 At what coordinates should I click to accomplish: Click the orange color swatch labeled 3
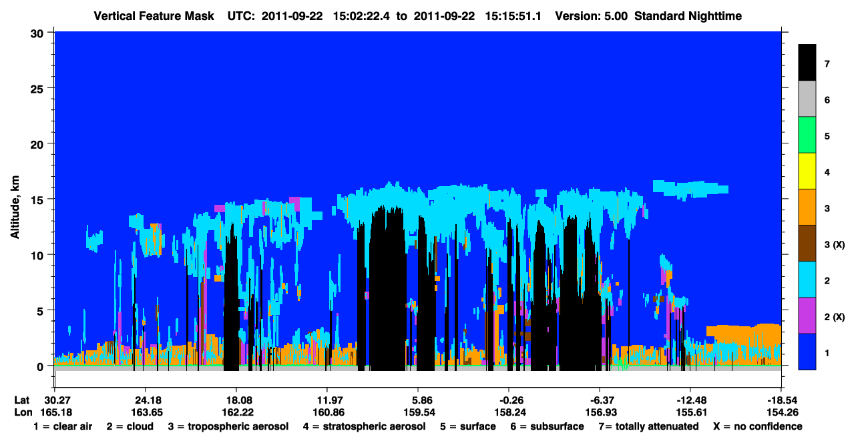pos(807,207)
